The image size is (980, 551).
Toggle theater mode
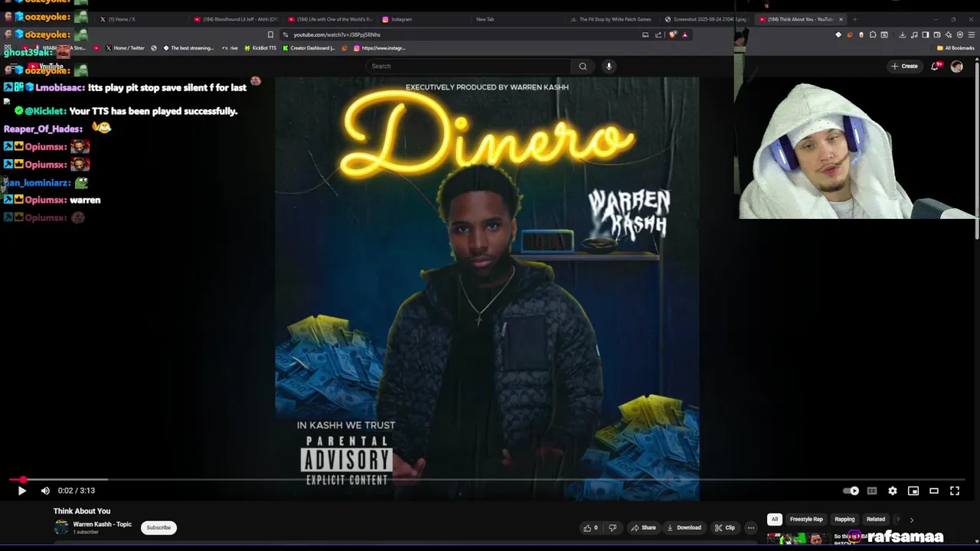coord(934,491)
